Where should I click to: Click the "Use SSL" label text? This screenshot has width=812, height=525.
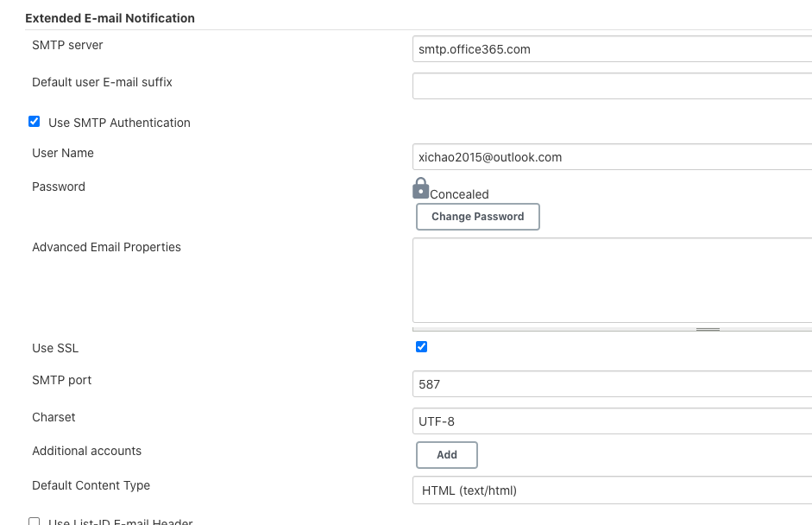55,348
